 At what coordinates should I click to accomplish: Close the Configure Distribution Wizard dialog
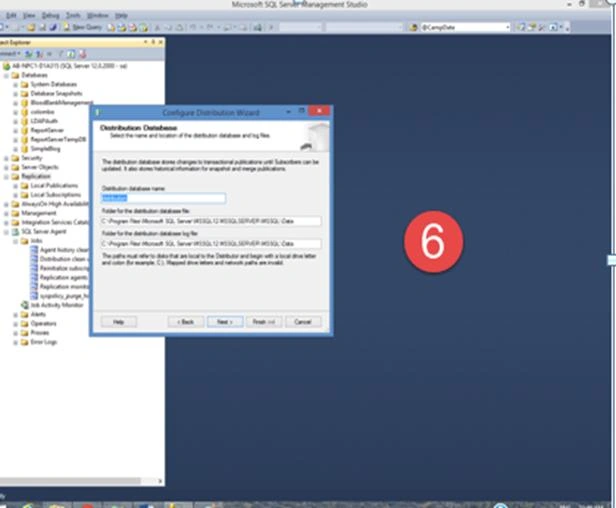point(319,111)
